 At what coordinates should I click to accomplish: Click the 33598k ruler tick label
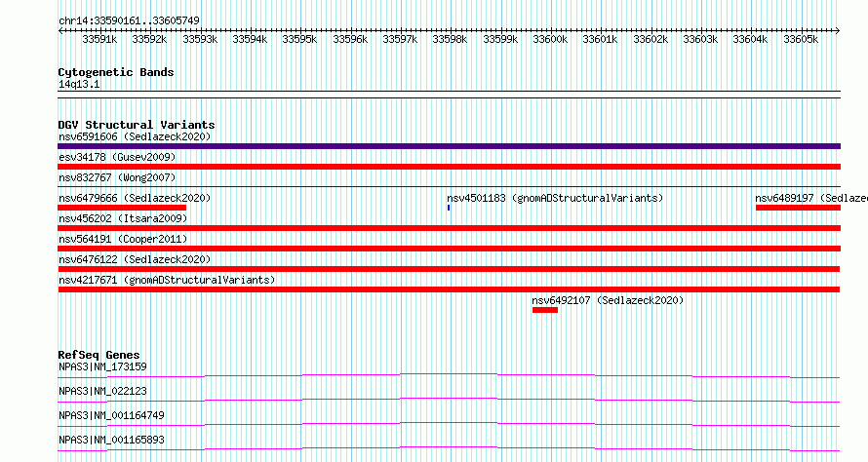pos(450,39)
